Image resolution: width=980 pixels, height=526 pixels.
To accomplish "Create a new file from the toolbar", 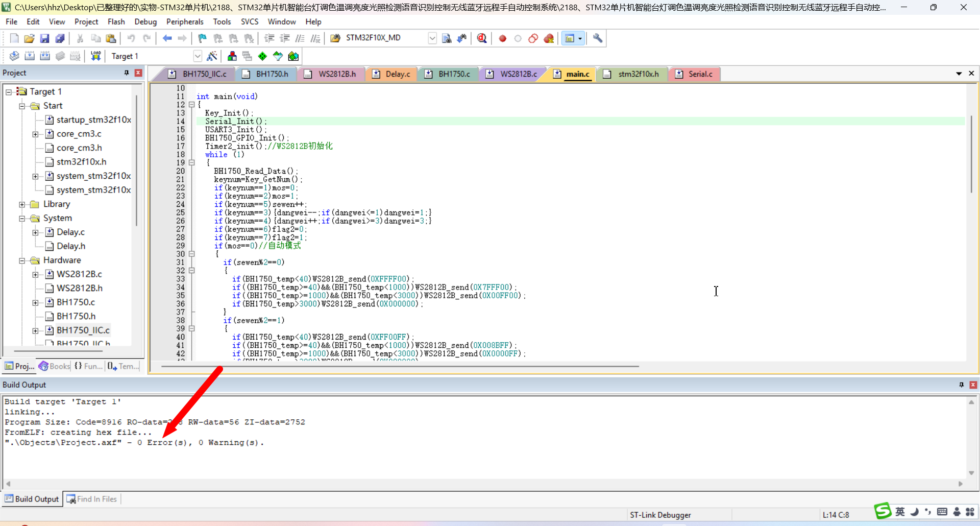I will tap(14, 38).
